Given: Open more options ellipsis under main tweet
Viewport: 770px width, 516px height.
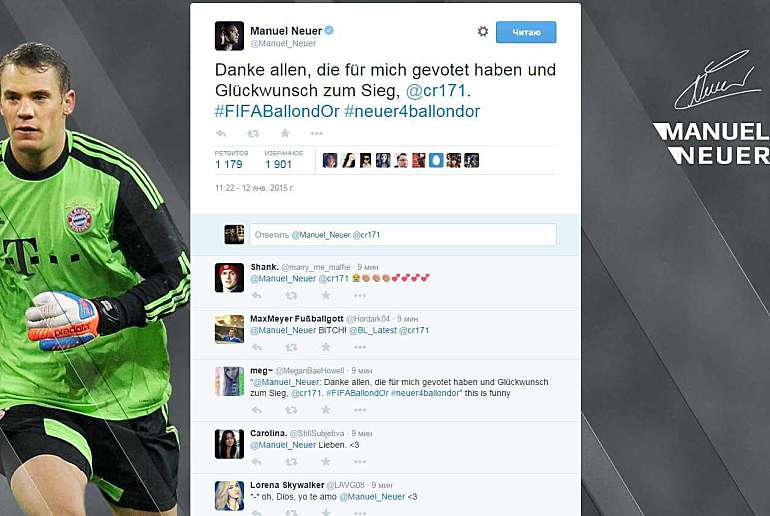Looking at the screenshot, I should (317, 133).
